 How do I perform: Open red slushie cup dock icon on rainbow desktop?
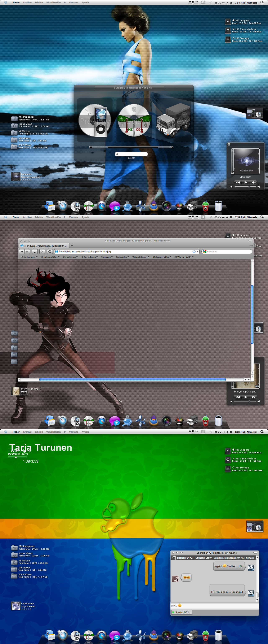[x=205, y=635]
